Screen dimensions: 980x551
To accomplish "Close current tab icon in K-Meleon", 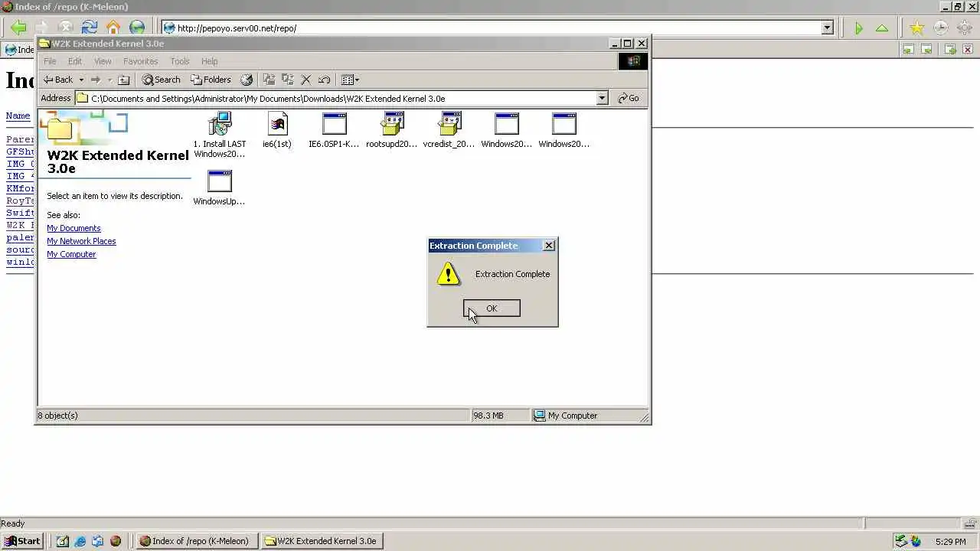I will coord(969,50).
